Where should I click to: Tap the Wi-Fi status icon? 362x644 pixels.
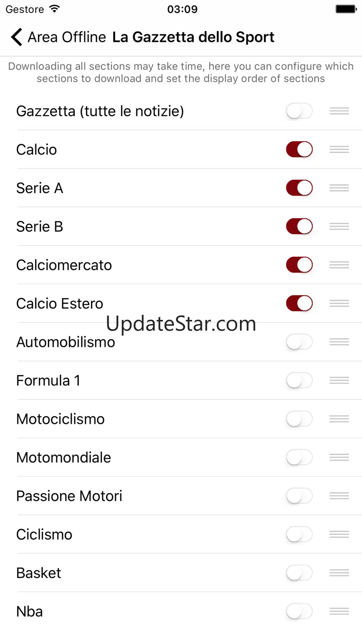tap(55, 9)
